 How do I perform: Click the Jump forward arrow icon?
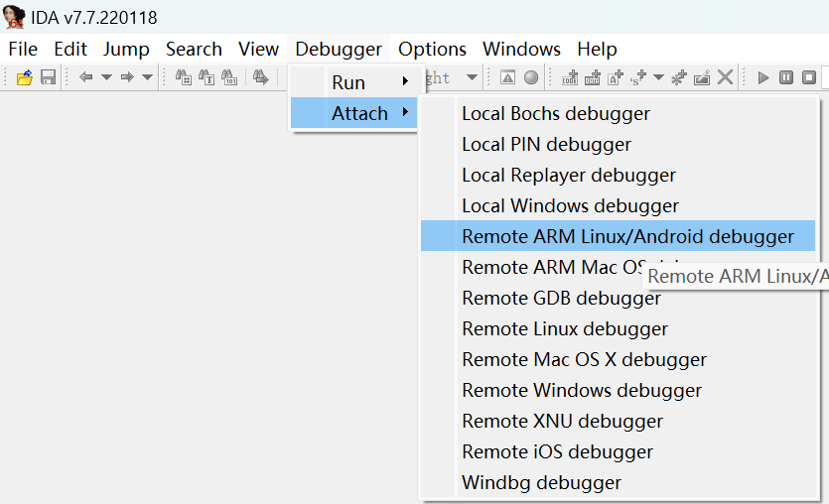point(127,77)
